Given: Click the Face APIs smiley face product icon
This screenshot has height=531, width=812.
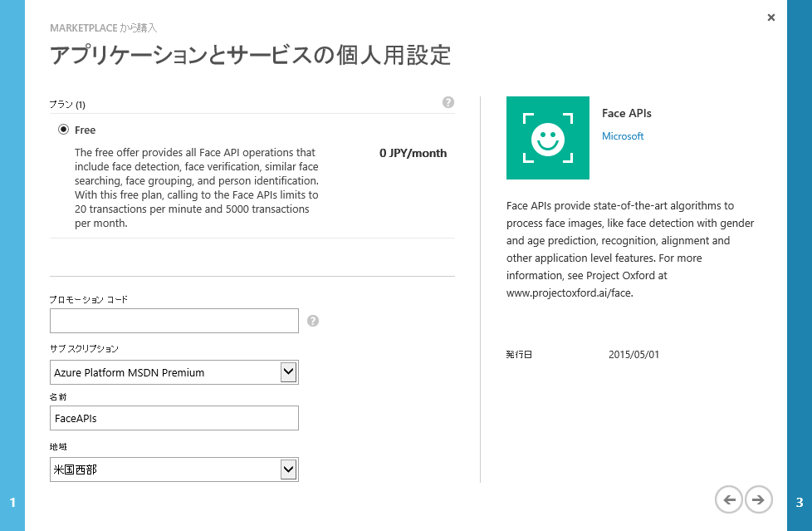Looking at the screenshot, I should (547, 137).
